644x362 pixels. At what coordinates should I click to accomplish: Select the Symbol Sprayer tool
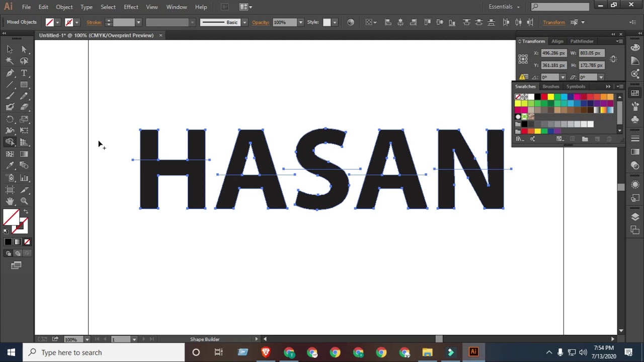coord(10,178)
